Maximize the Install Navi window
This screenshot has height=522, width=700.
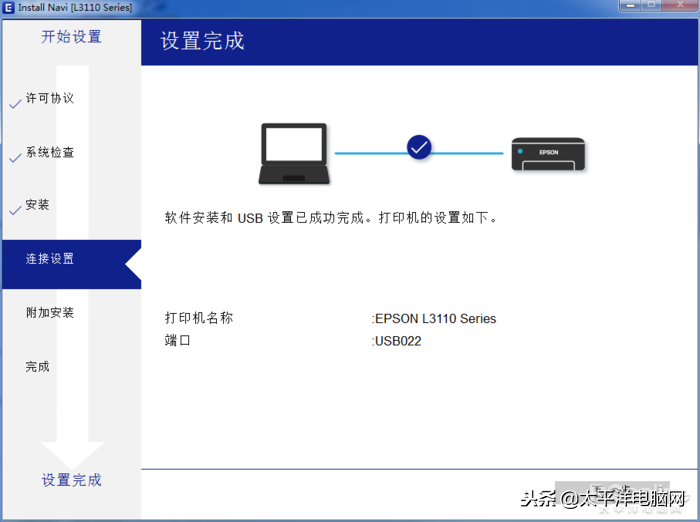652,5
